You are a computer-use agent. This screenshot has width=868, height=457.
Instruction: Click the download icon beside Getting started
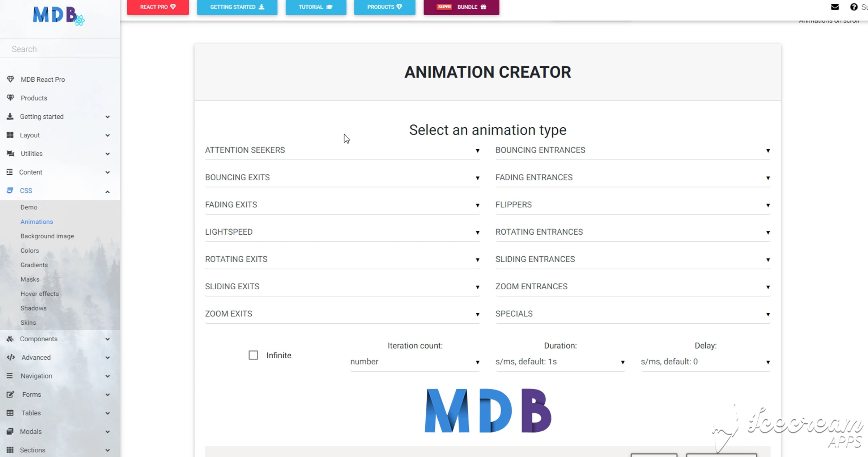pyautogui.click(x=10, y=116)
